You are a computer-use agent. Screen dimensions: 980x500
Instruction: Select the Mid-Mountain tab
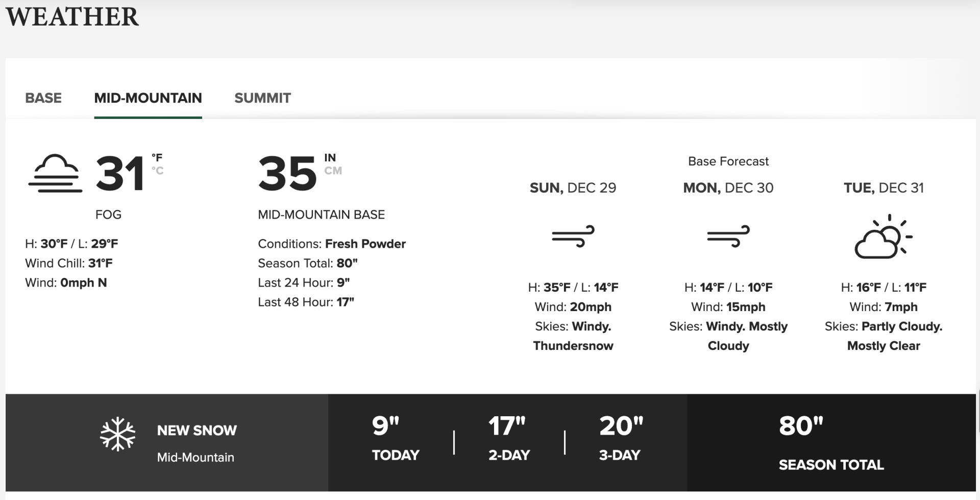click(x=148, y=98)
